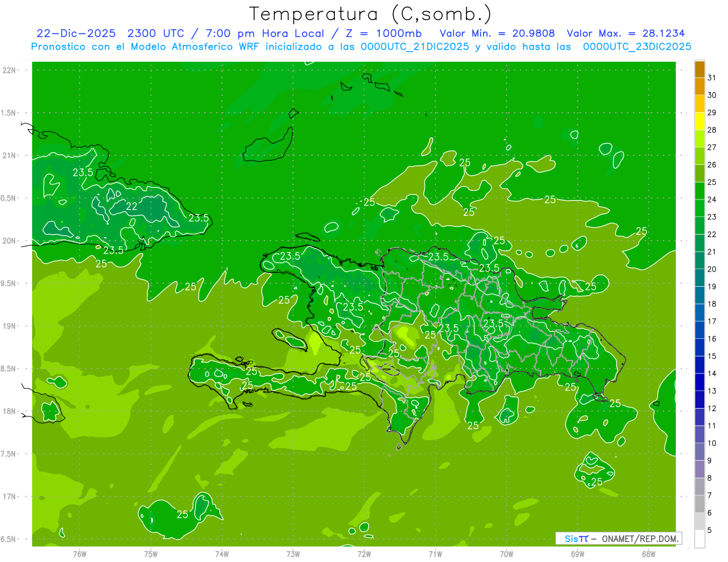Click the "8.5N" latitude axis label
The image size is (728, 562).
coord(8,369)
